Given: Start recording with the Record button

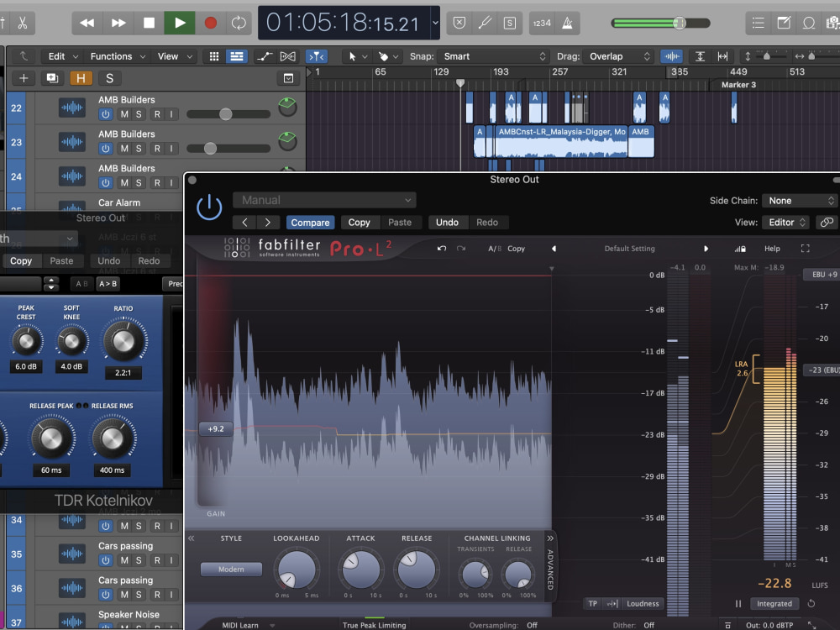Looking at the screenshot, I should coord(211,23).
